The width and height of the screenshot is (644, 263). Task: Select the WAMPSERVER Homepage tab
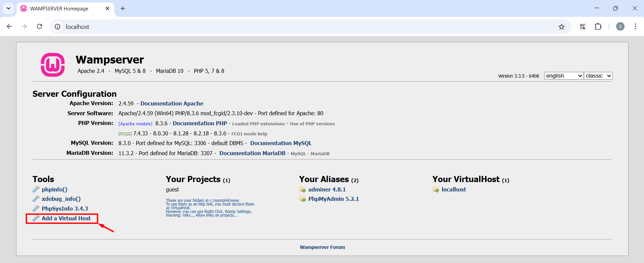click(x=59, y=9)
